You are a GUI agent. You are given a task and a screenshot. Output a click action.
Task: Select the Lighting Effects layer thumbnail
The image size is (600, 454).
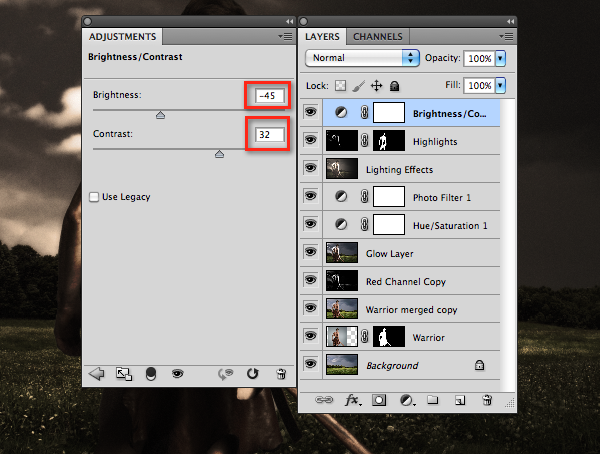point(342,168)
